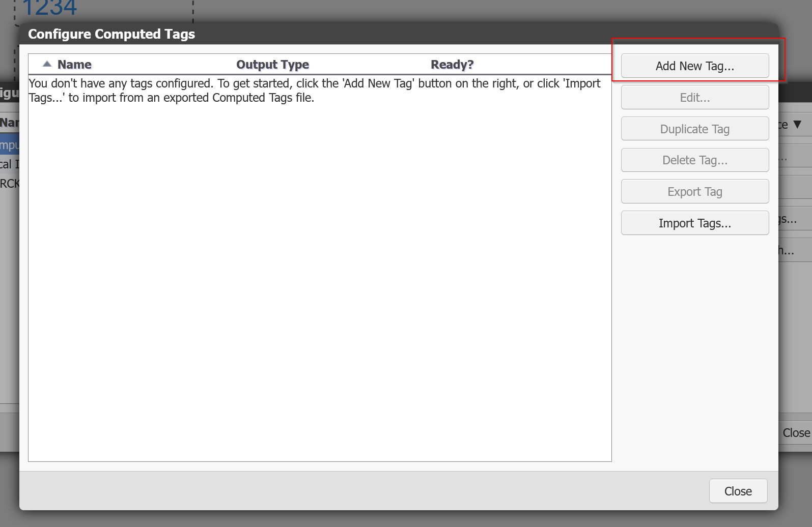The image size is (812, 527).
Task: Toggle the Name column sort arrow
Action: coord(47,64)
